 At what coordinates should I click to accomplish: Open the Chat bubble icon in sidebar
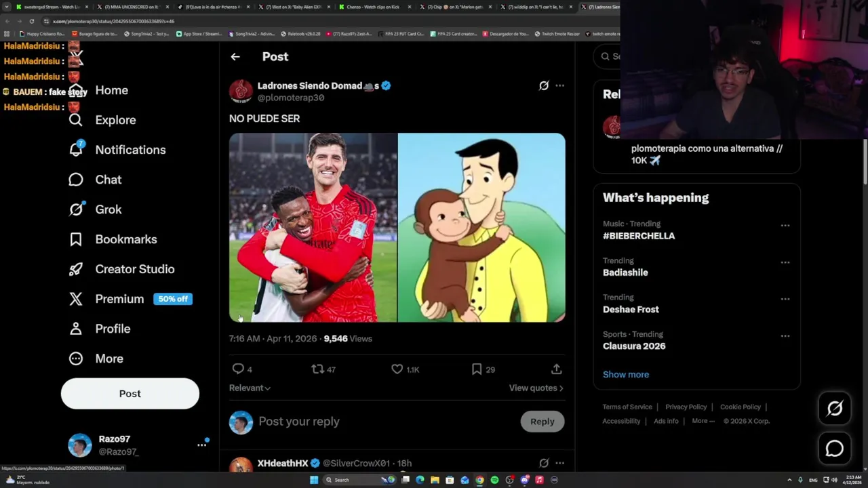tap(76, 180)
